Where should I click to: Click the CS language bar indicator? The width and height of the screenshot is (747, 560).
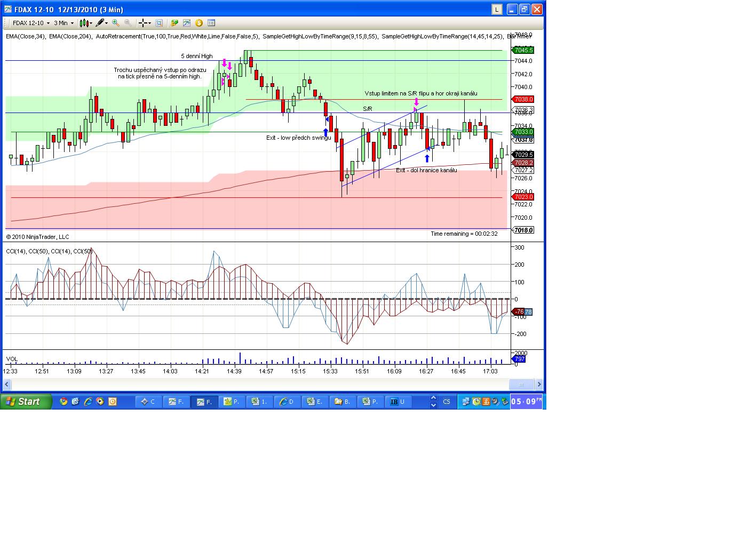point(447,402)
